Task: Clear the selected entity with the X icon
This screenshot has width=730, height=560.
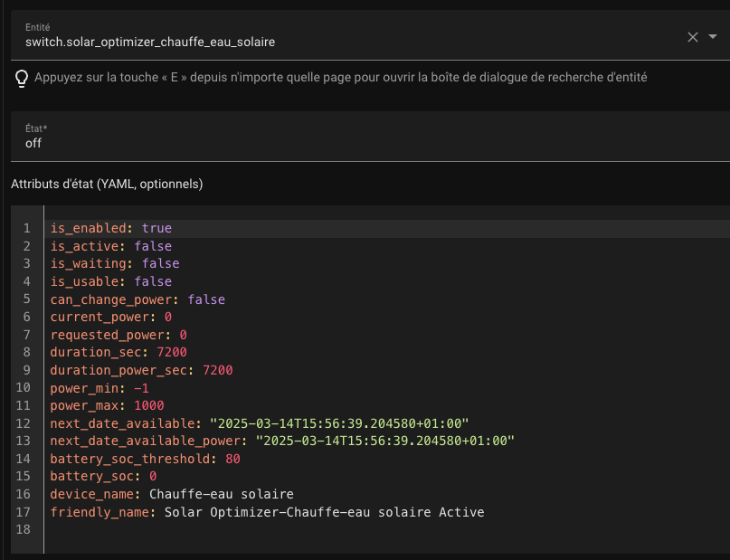Action: (692, 37)
